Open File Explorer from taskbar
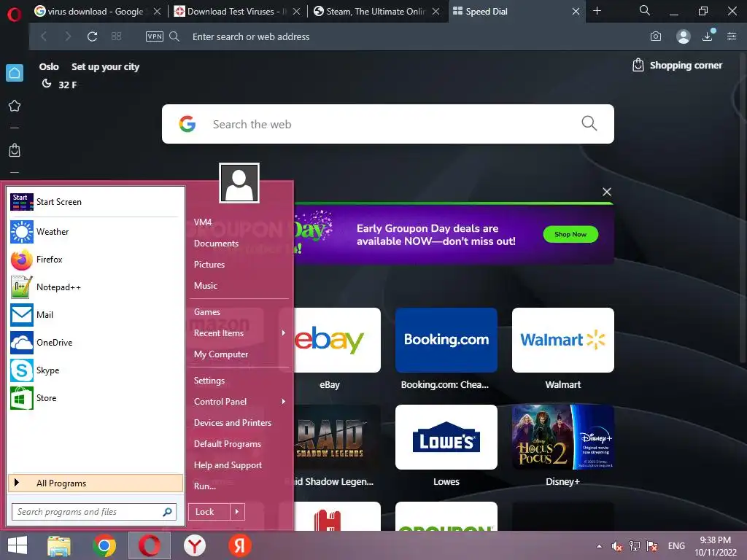 [59, 545]
